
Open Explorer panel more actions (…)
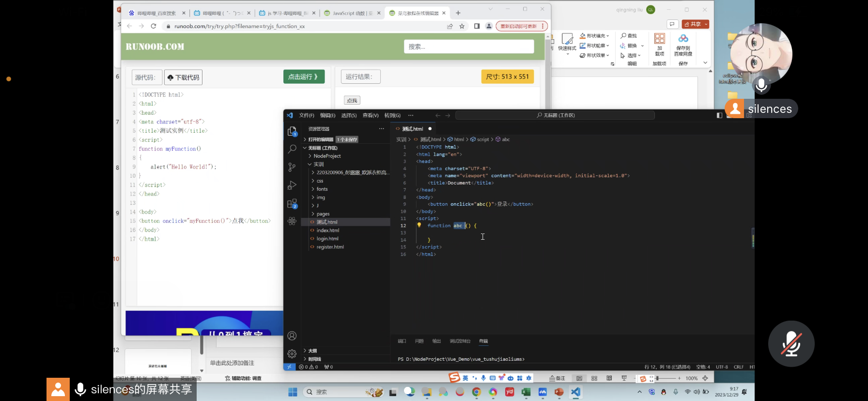382,129
